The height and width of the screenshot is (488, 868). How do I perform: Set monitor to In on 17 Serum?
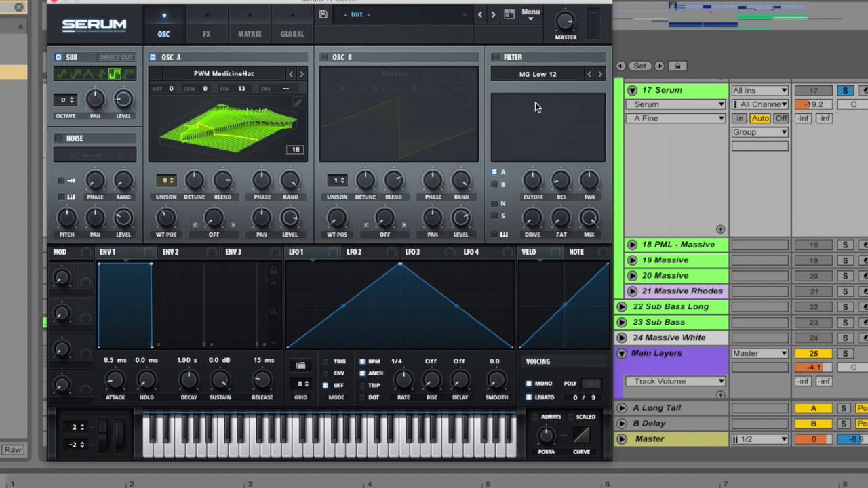pos(740,119)
